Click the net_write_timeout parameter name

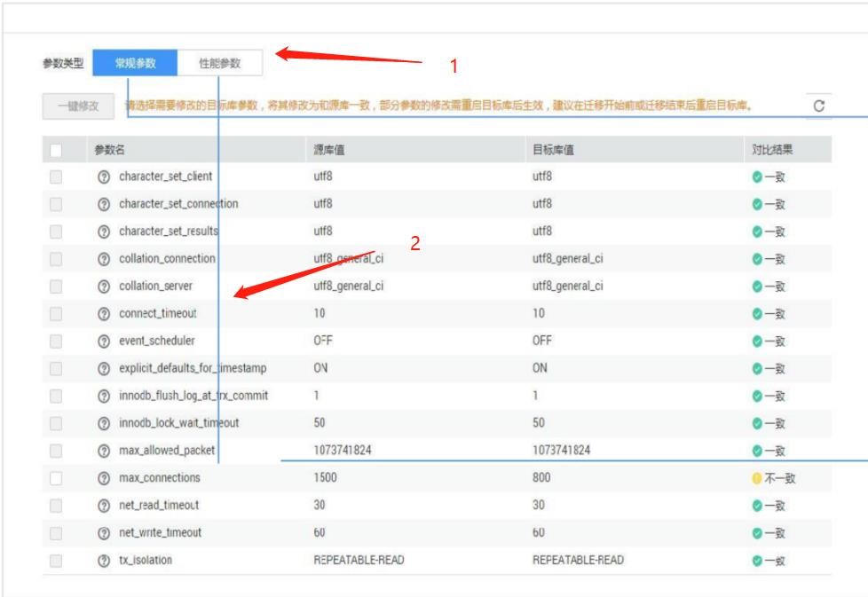160,533
